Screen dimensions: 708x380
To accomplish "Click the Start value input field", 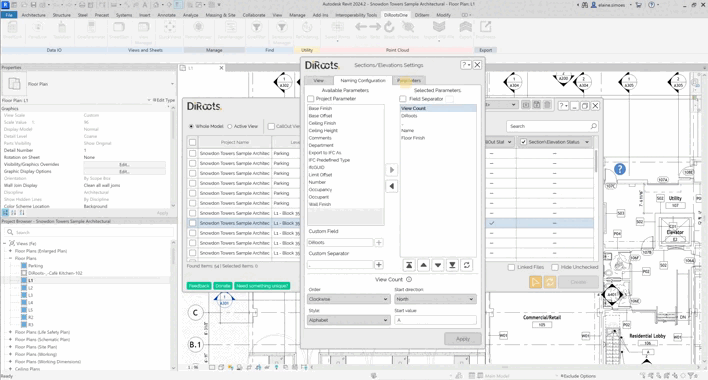I will coord(435,320).
